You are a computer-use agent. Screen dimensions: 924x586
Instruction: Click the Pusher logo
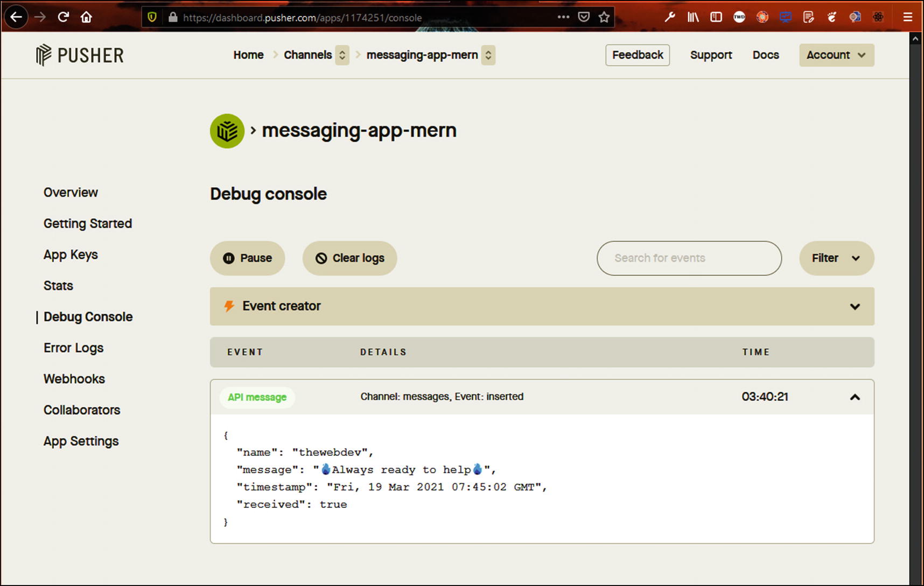pos(80,55)
